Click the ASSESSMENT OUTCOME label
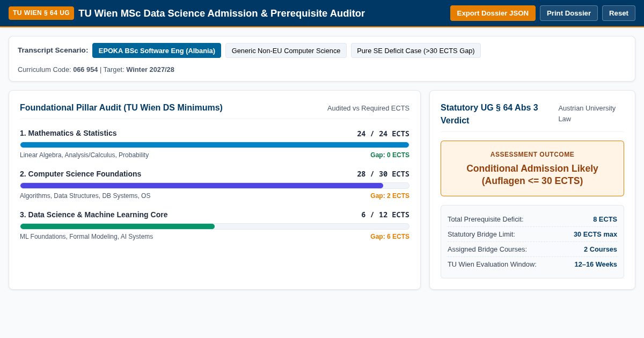644x338 pixels. point(532,155)
